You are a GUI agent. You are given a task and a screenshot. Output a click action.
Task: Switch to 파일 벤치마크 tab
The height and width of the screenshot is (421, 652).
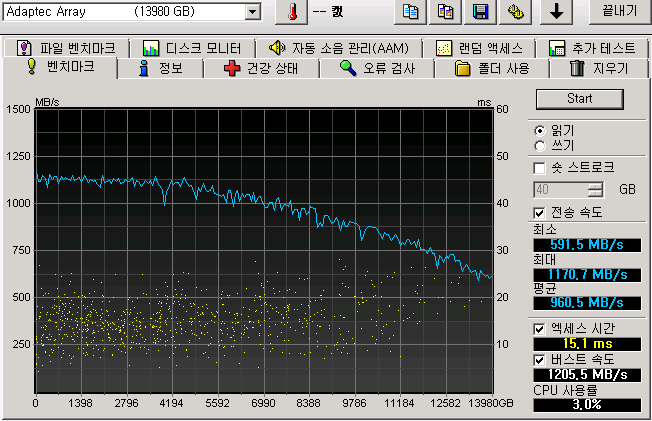[66, 48]
